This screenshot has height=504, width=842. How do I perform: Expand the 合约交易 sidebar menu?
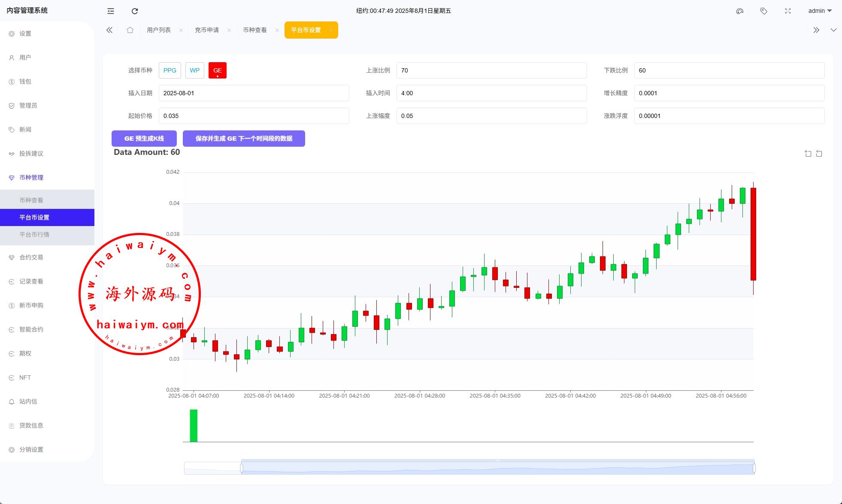point(31,257)
